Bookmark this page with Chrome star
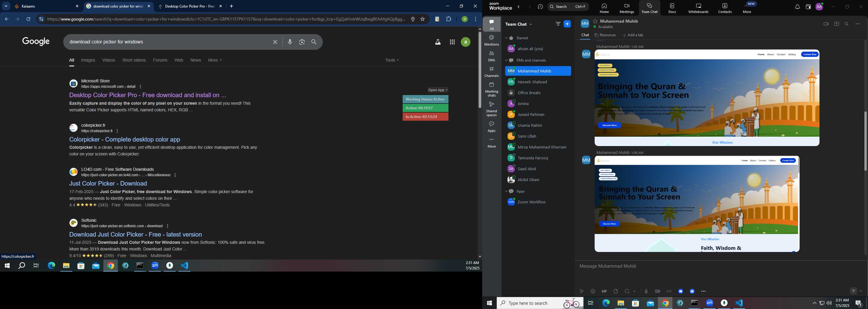868x309 pixels. [x=423, y=19]
